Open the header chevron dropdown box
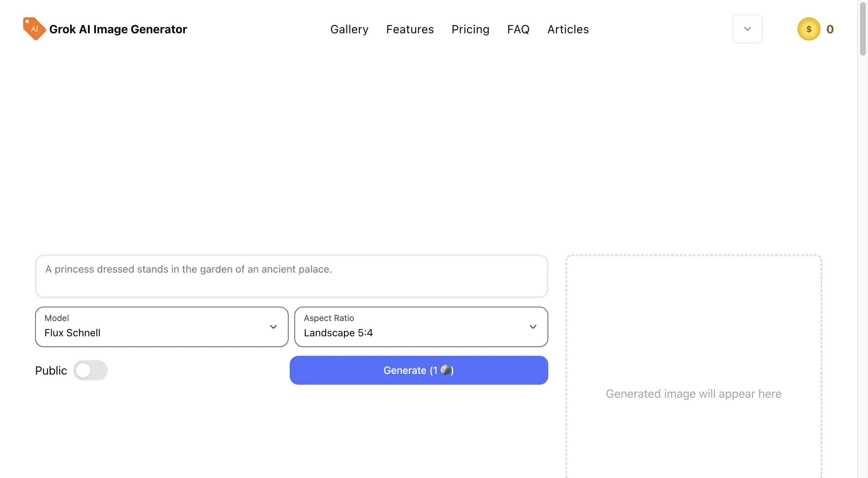The width and height of the screenshot is (868, 478). coord(747,29)
